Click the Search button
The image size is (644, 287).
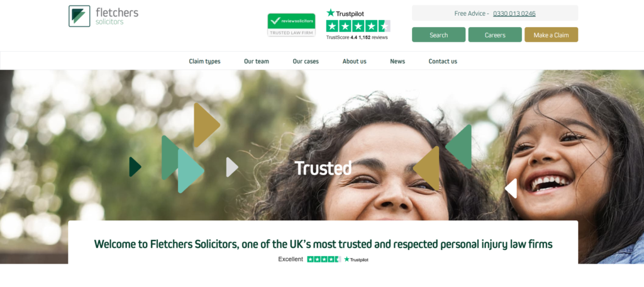(x=438, y=35)
